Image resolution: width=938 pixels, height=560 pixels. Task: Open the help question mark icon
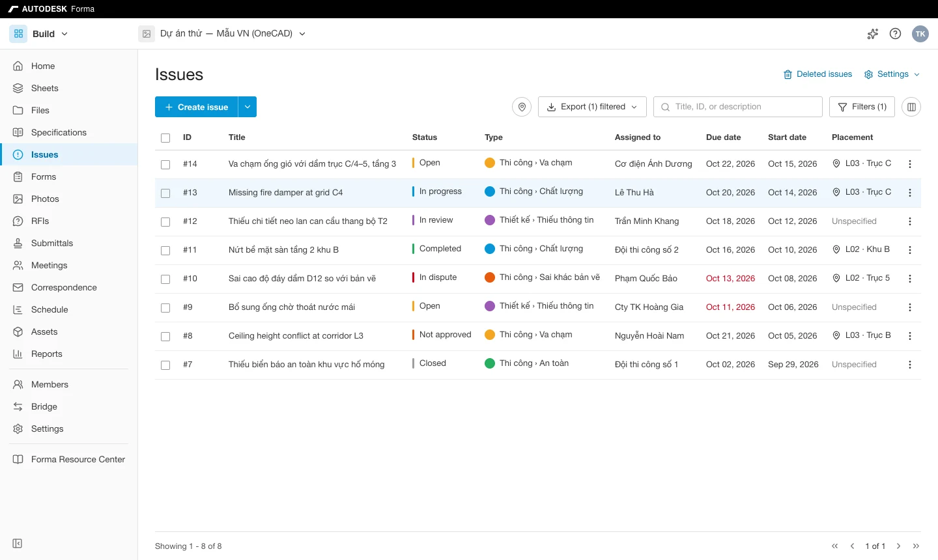896,34
